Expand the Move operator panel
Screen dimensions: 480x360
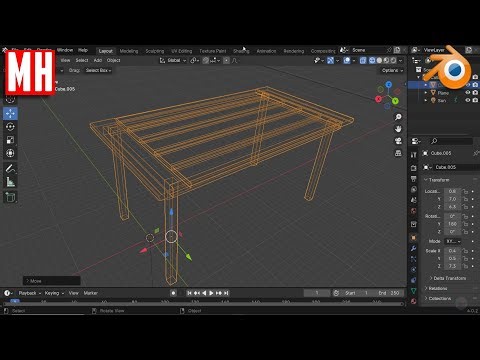coord(52,281)
